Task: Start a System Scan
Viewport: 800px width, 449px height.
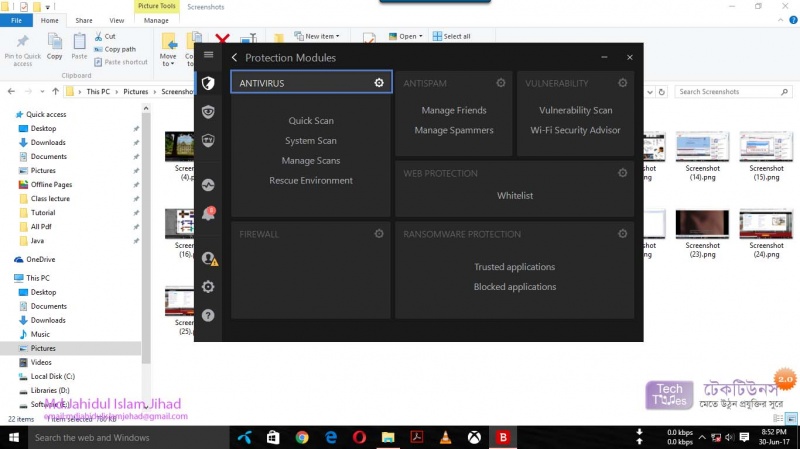Action: pos(311,141)
